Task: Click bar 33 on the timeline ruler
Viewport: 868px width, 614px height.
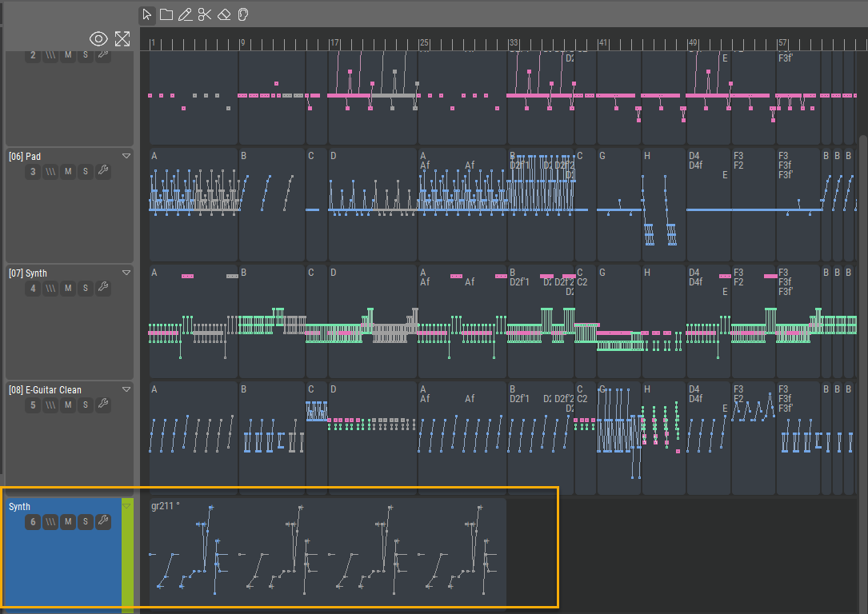Action: [x=514, y=42]
